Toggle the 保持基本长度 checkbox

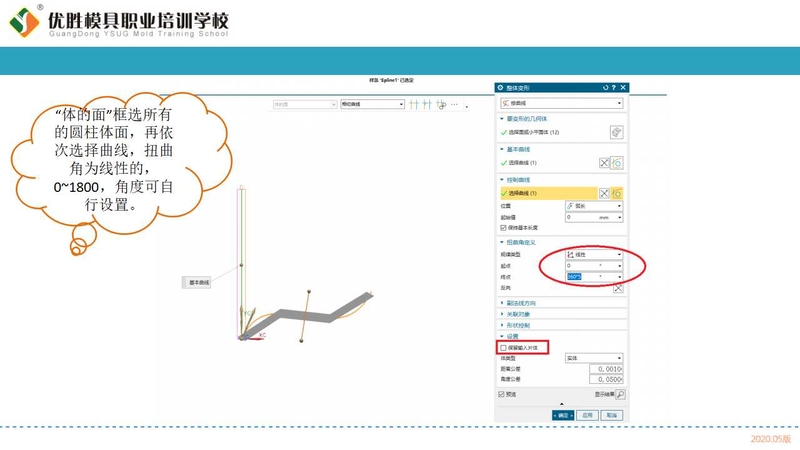(x=503, y=227)
